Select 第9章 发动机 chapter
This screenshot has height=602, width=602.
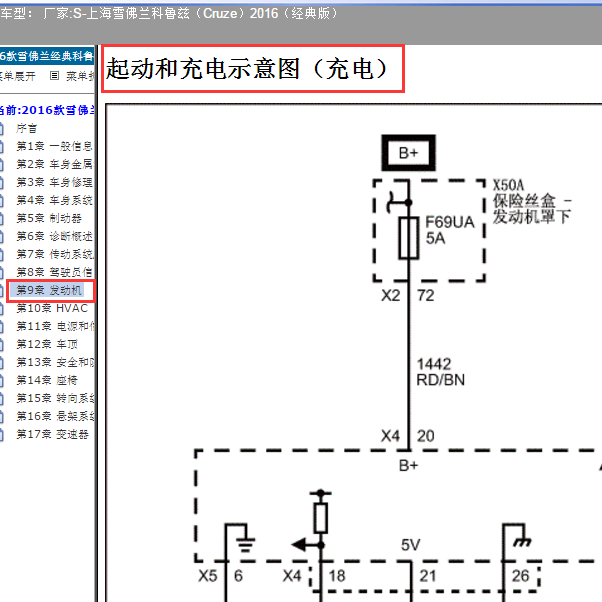click(x=49, y=290)
